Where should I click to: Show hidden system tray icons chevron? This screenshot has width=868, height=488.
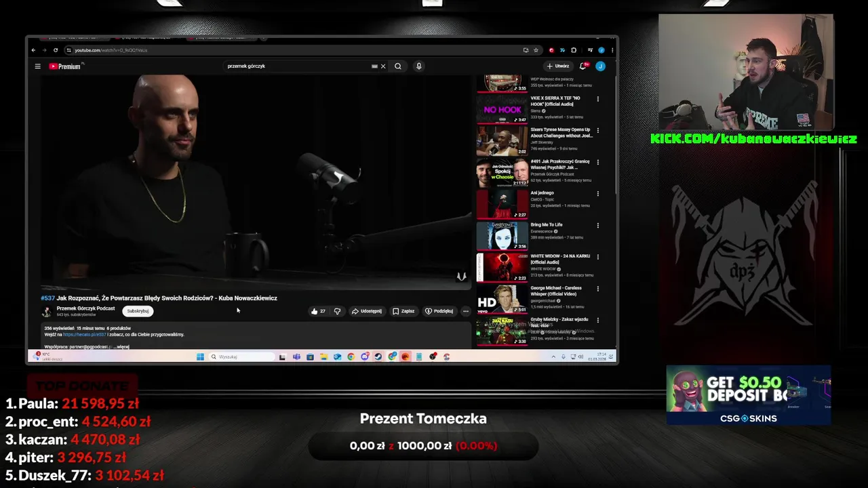coord(553,357)
